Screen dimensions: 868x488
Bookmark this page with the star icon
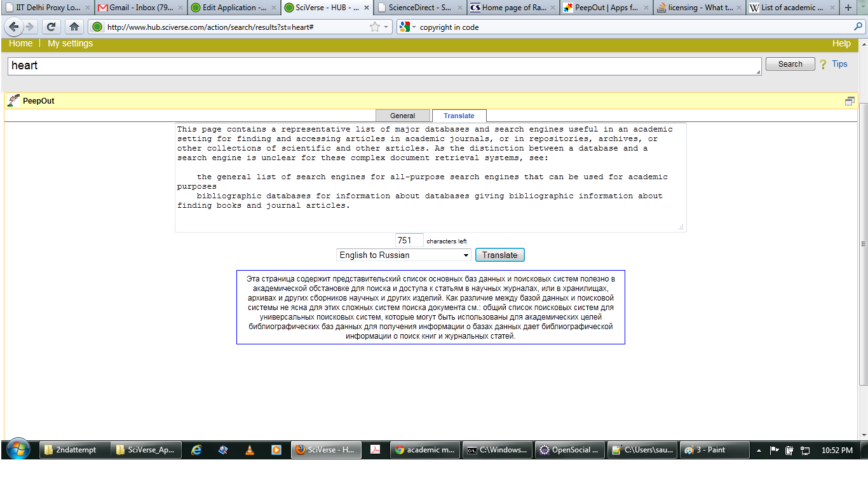click(375, 27)
